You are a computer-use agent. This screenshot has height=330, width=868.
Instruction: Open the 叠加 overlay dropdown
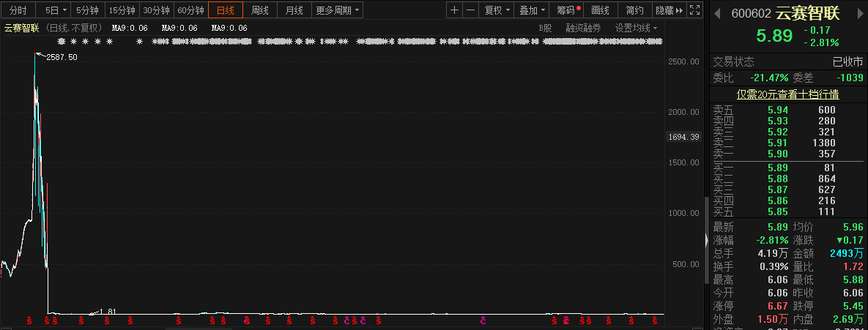point(533,10)
